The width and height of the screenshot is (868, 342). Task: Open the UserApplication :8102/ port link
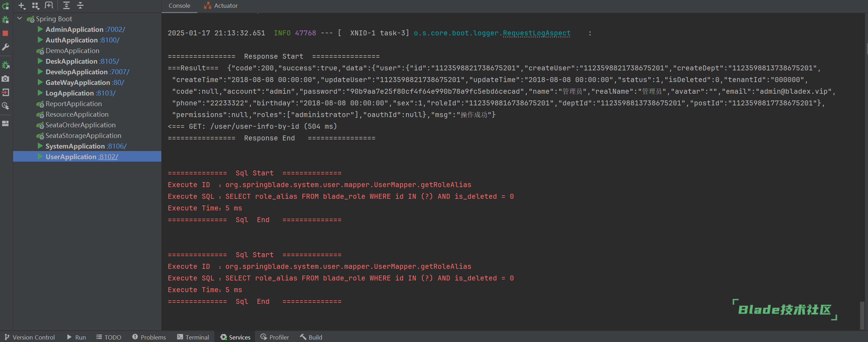tap(108, 157)
